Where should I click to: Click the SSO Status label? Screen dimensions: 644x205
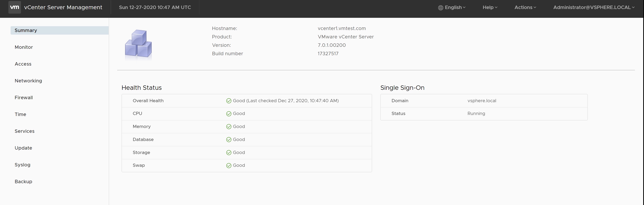coord(398,113)
